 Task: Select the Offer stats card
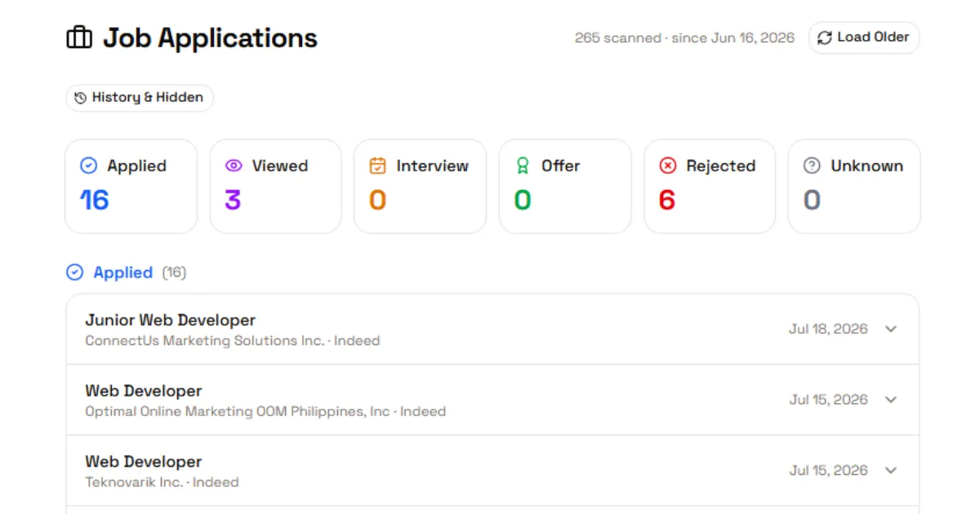[565, 186]
